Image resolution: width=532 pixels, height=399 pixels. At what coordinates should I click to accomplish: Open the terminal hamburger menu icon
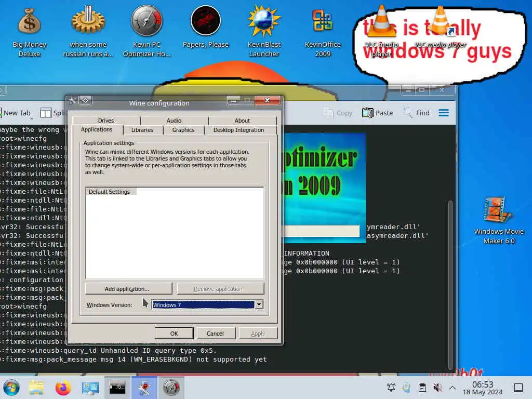pyautogui.click(x=444, y=113)
